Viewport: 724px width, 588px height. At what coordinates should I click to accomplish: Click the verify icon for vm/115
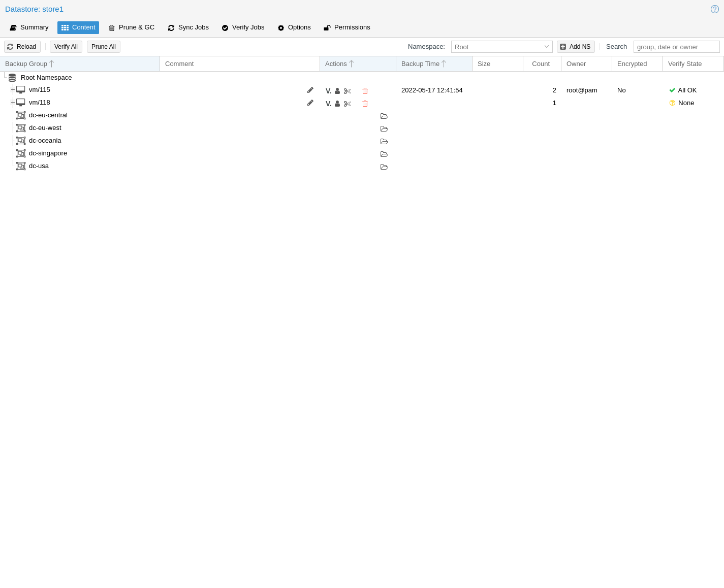[x=328, y=91]
